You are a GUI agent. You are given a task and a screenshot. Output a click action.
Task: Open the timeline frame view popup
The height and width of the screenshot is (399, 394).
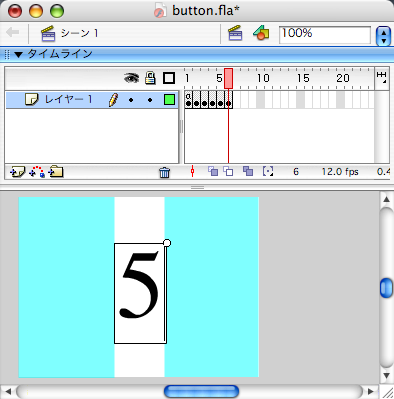click(x=381, y=78)
